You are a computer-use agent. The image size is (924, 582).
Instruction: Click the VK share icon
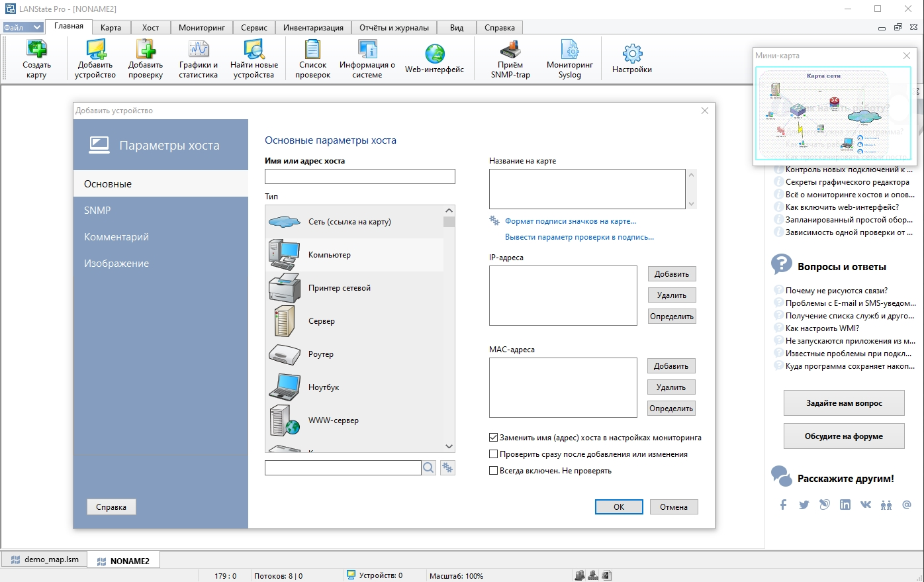click(866, 505)
